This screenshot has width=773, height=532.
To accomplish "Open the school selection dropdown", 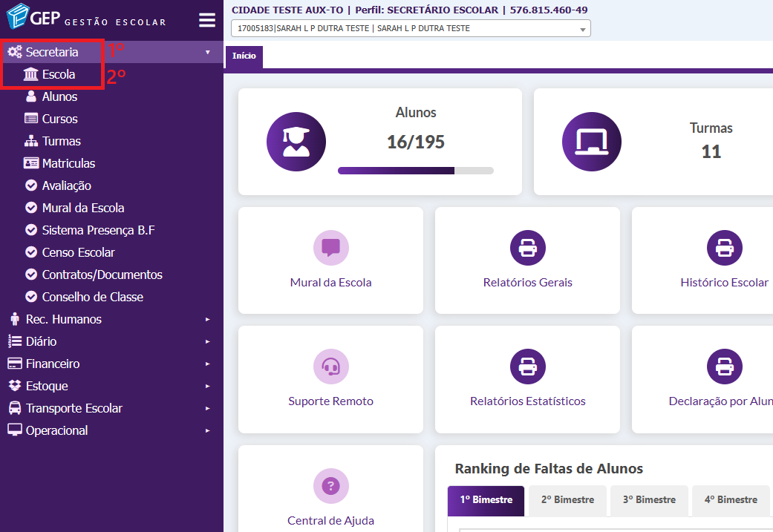I will [x=411, y=29].
